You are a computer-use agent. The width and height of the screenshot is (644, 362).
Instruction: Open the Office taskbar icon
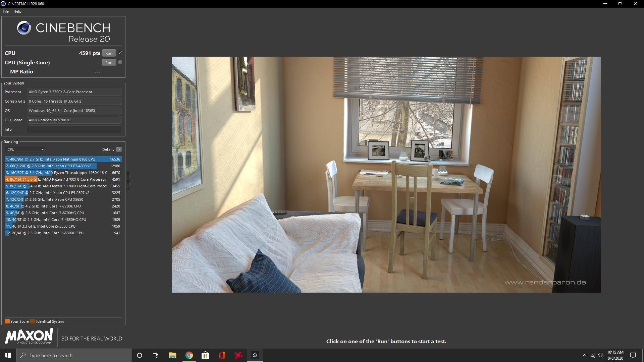point(222,355)
